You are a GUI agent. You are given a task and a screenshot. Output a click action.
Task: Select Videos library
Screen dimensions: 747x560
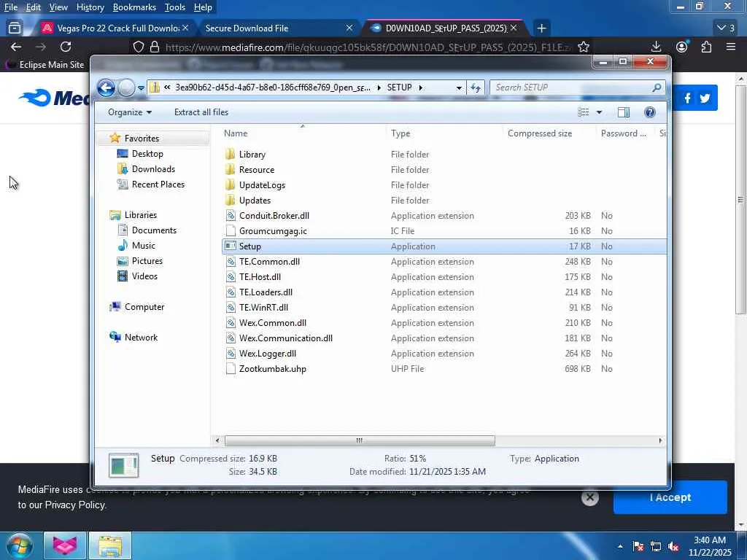pos(144,276)
